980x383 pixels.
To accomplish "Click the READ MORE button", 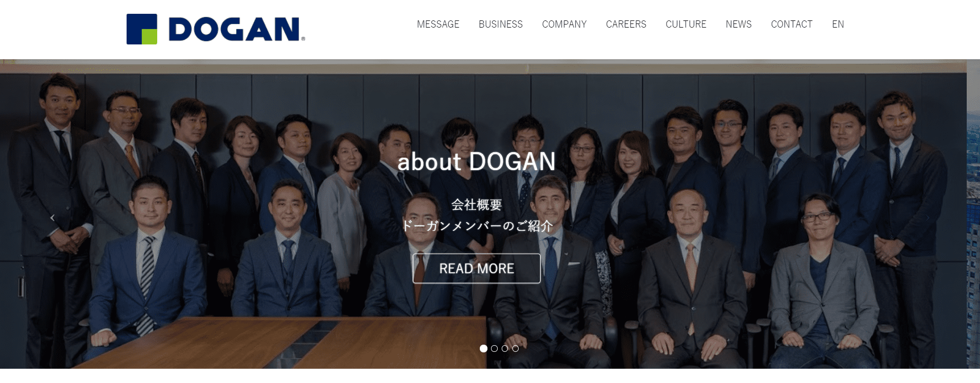I will 477,269.
